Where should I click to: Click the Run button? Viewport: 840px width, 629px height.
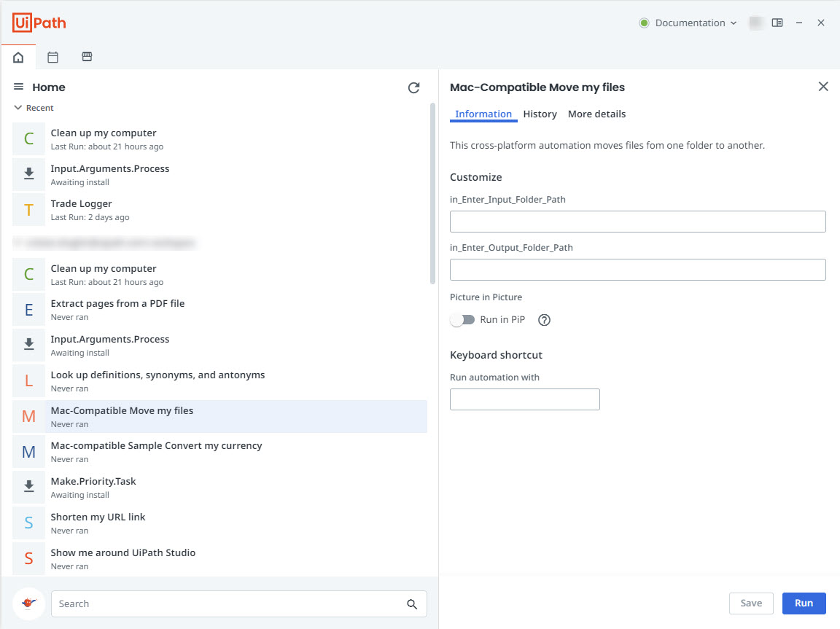coord(804,603)
